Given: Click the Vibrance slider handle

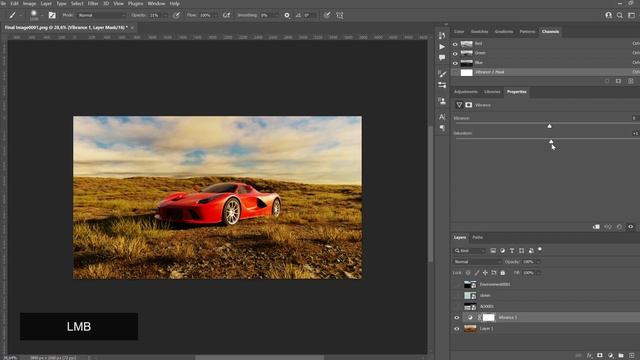Looking at the screenshot, I should 549,126.
